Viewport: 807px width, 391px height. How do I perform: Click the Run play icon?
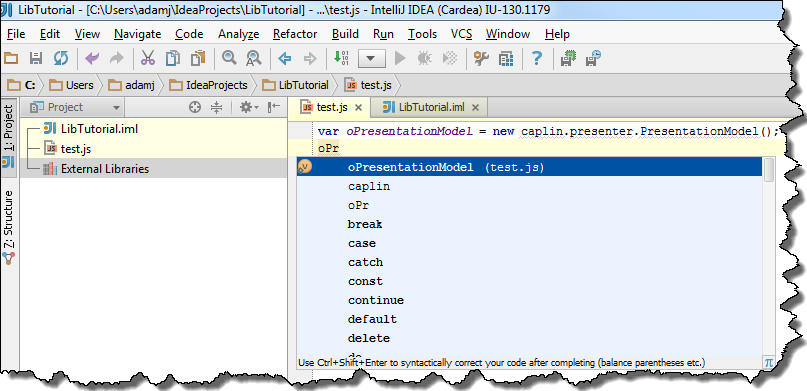tap(399, 58)
